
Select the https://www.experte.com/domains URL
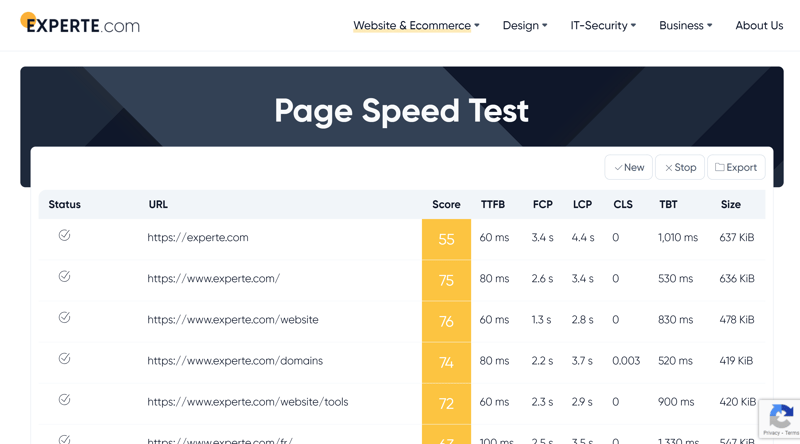(235, 361)
